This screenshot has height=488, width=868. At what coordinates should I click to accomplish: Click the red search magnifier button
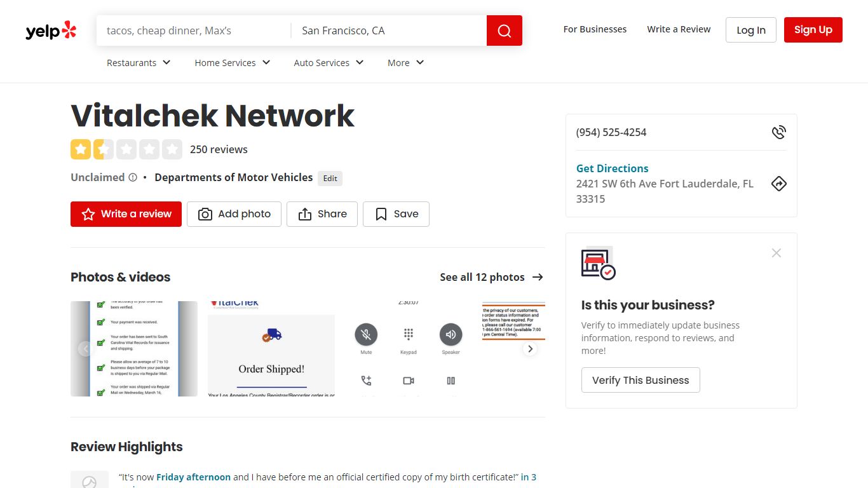pyautogui.click(x=505, y=30)
